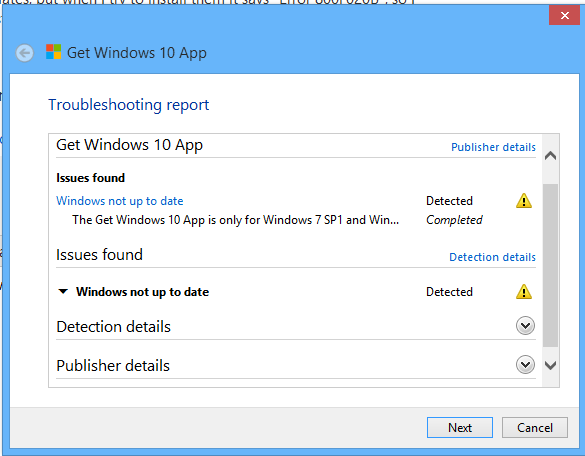This screenshot has width=585, height=456.
Task: Click 'Detected' status in expanded issue row
Action: click(x=449, y=292)
